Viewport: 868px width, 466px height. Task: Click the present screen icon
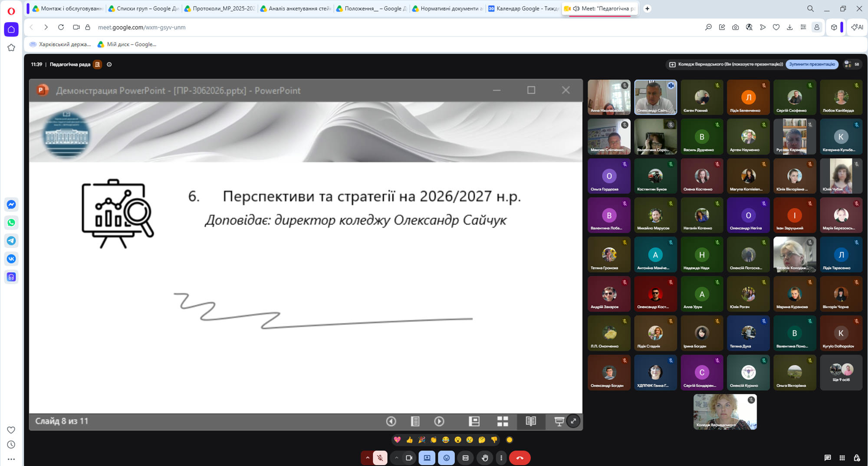pyautogui.click(x=427, y=458)
